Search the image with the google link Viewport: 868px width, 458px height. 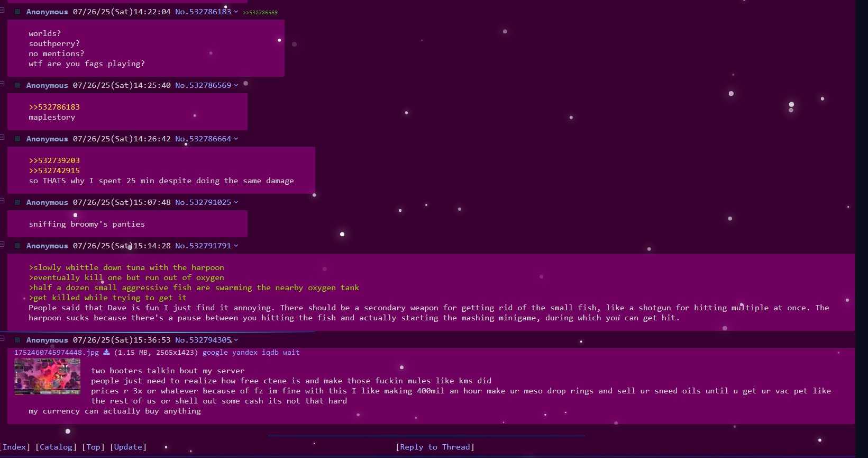pyautogui.click(x=215, y=352)
